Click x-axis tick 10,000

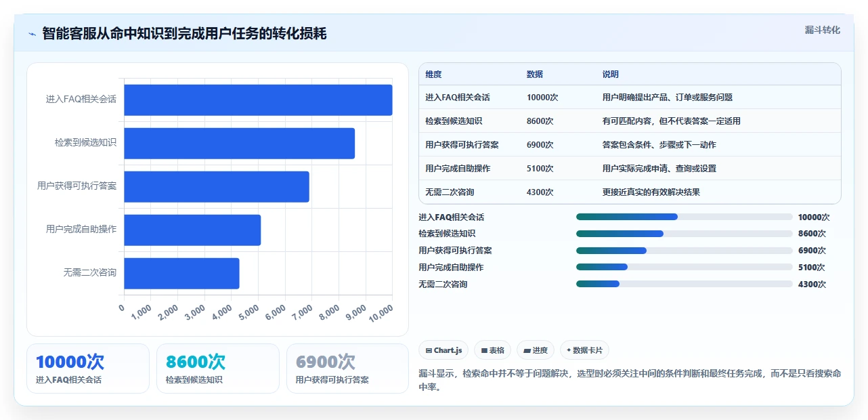coord(381,312)
